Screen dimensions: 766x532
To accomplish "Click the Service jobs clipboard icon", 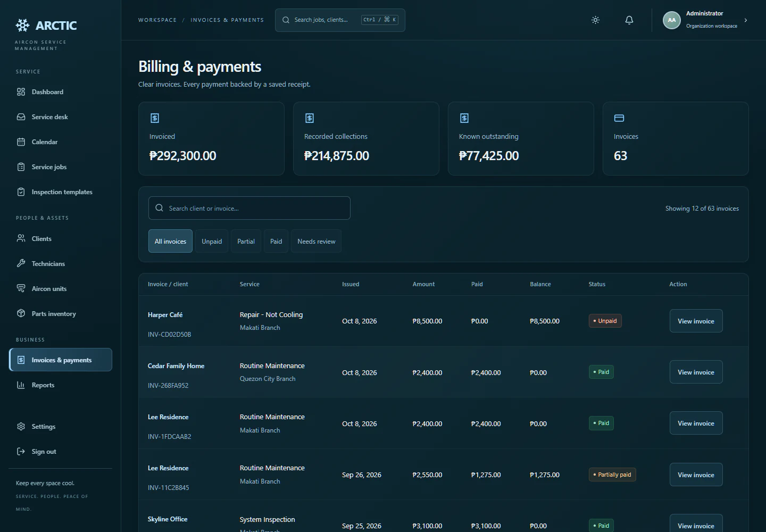I will 21,167.
